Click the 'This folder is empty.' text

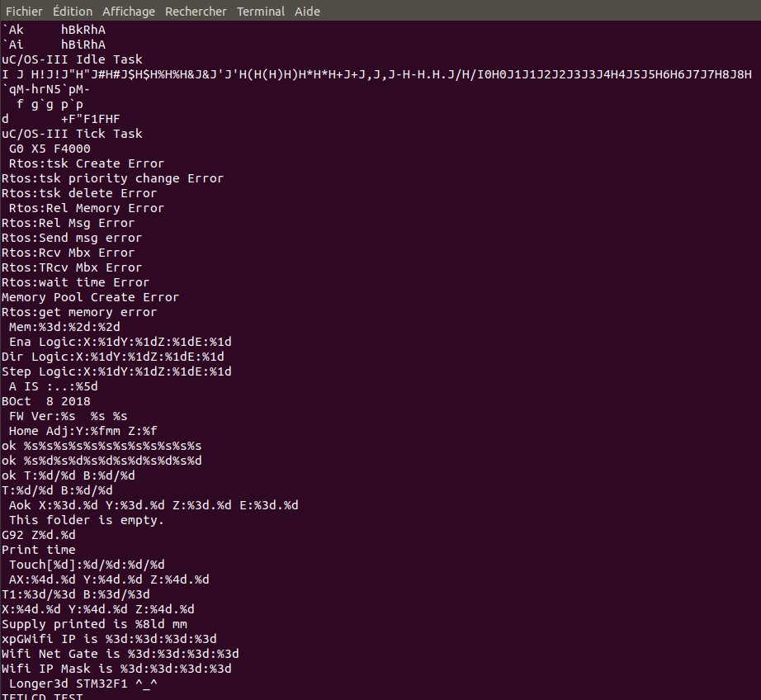coord(87,520)
